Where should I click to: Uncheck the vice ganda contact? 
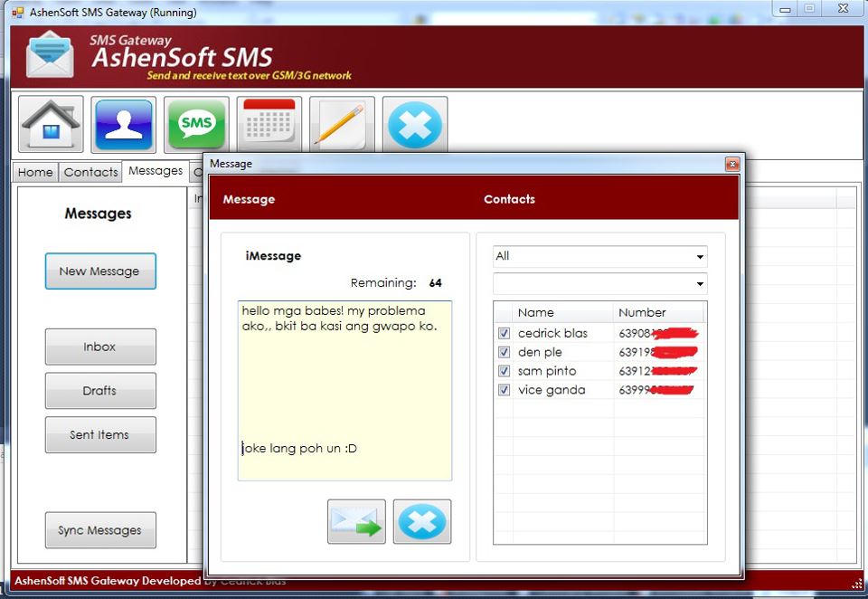click(x=504, y=390)
